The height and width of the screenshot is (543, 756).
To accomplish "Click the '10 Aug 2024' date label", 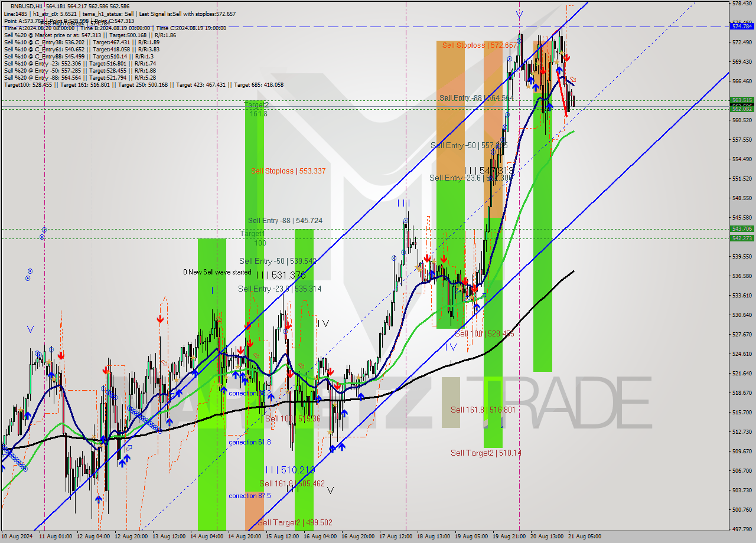I will coord(18,537).
